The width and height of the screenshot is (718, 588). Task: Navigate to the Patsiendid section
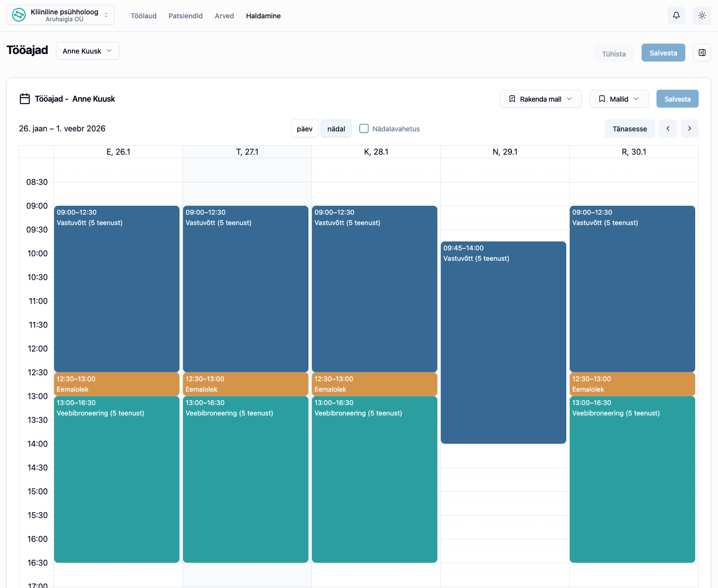pyautogui.click(x=185, y=15)
